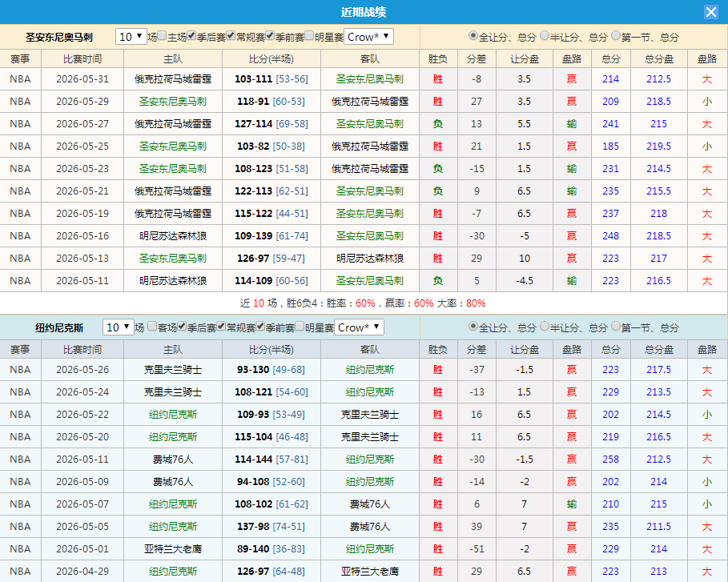Click the 219.5 总分盘 value
The image size is (728, 582).
(x=659, y=147)
